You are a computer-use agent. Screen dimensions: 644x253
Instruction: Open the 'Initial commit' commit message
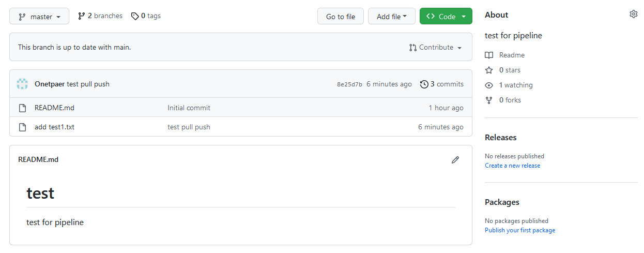coord(189,108)
